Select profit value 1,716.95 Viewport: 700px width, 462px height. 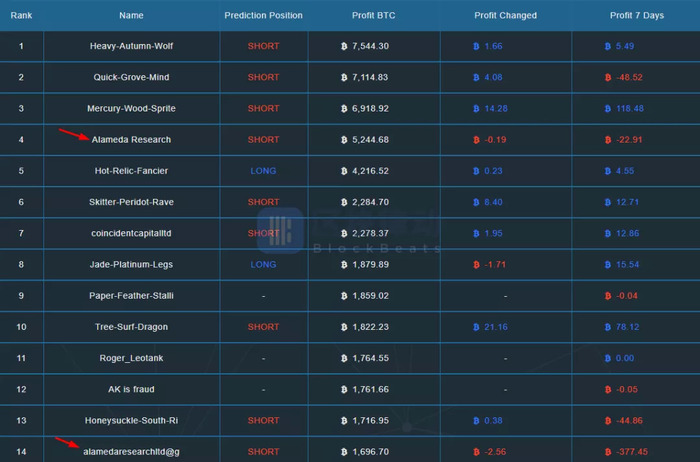click(370, 421)
